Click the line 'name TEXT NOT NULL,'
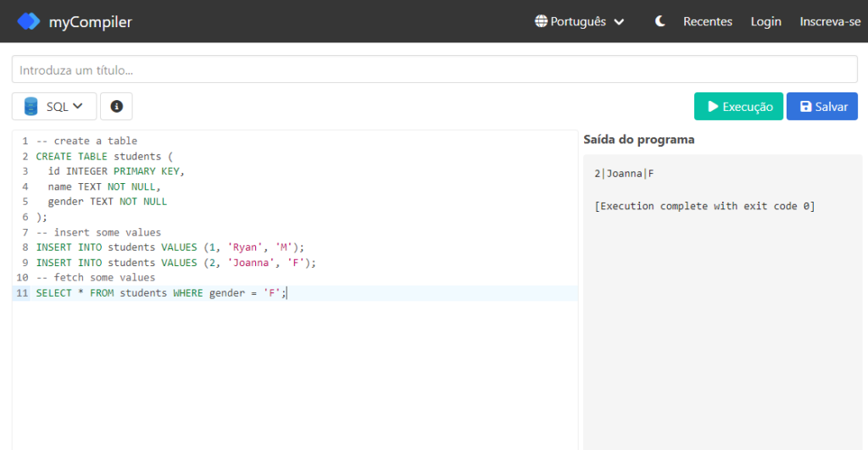The image size is (868, 450). coord(104,186)
